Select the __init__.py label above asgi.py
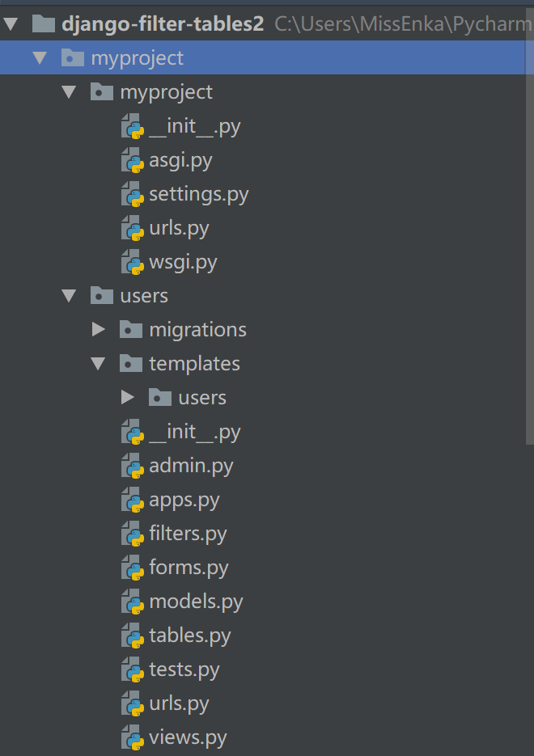The image size is (534, 756). (195, 127)
